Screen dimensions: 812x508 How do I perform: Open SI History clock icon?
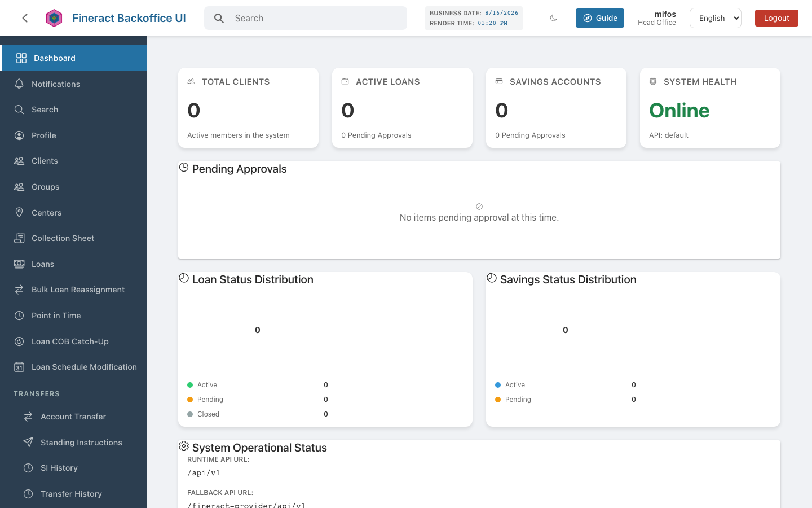click(x=28, y=468)
